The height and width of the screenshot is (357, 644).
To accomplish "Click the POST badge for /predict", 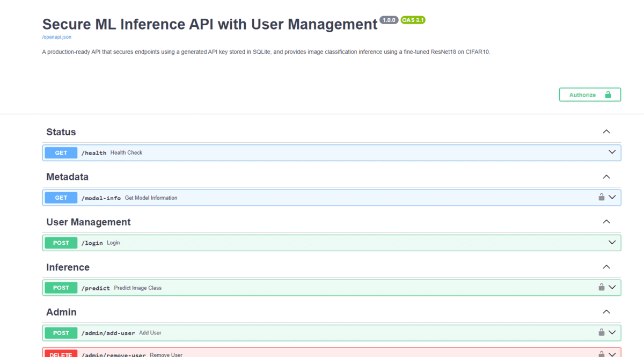I will [x=61, y=288].
